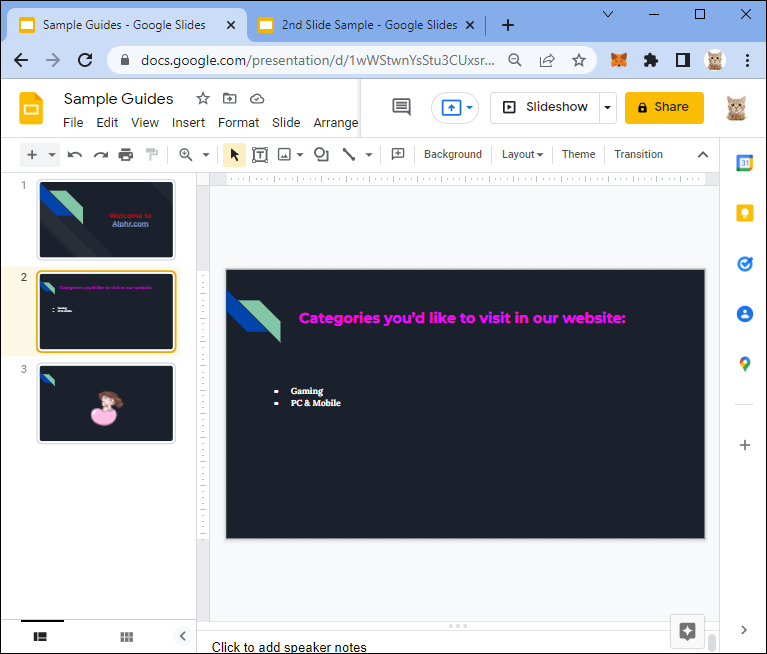Click the new slide plus button
767x654 pixels.
(x=32, y=155)
